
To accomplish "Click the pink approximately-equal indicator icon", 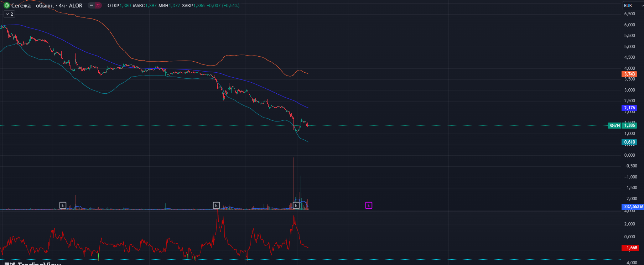I will click(x=98, y=5).
